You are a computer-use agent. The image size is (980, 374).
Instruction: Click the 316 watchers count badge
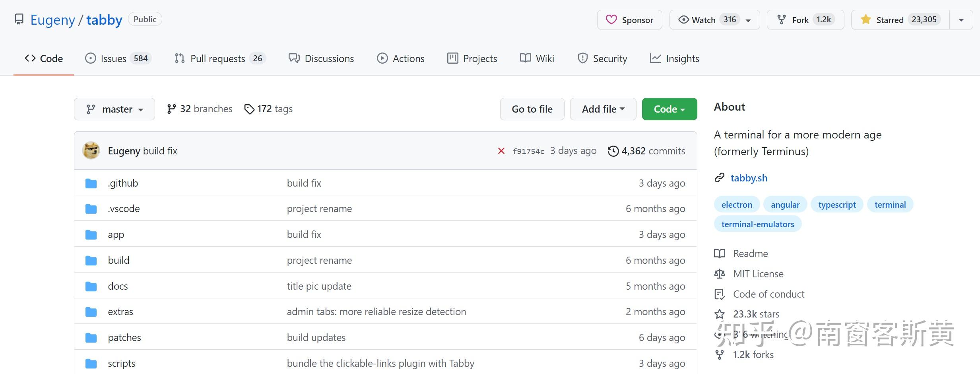click(730, 19)
